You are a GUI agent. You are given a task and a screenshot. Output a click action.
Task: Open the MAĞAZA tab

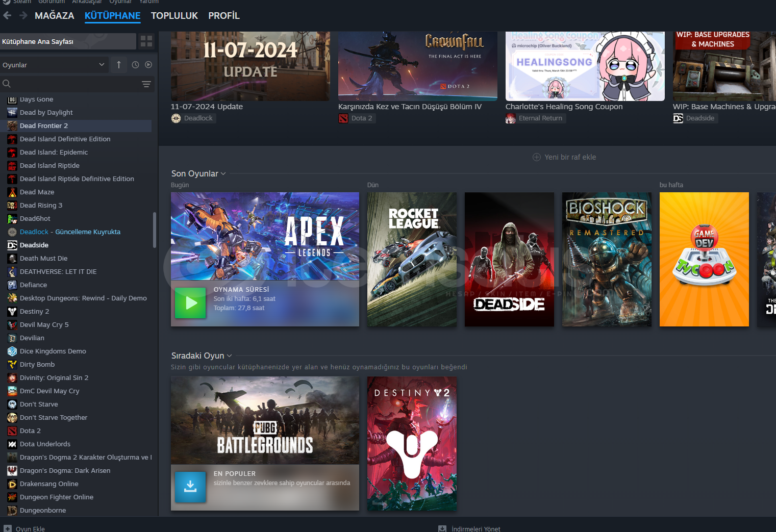tap(55, 16)
